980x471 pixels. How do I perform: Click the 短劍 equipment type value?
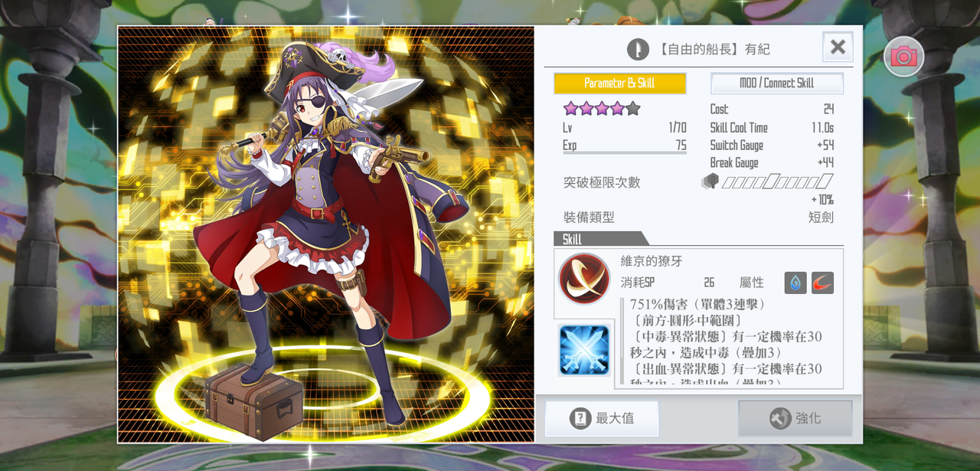click(821, 217)
